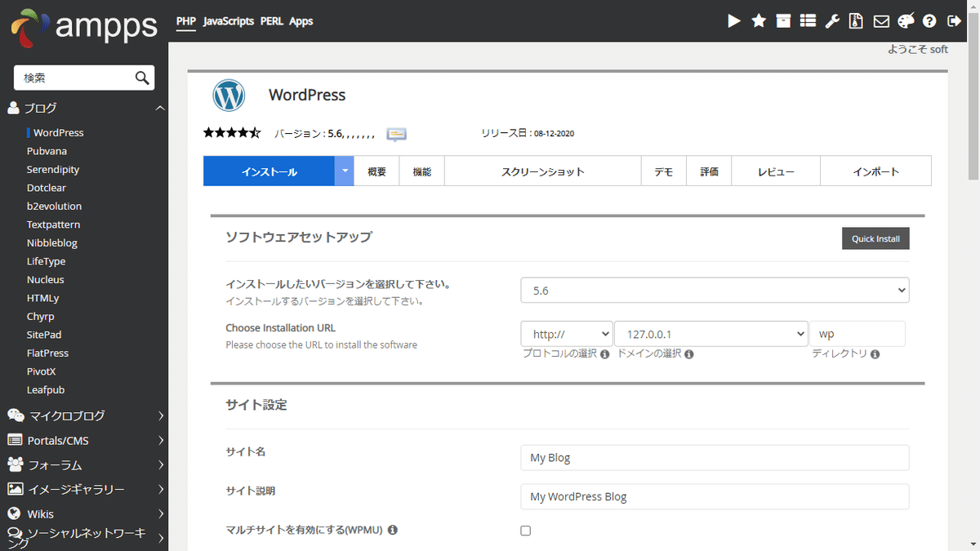Open the http:// protocol dropdown

click(567, 334)
